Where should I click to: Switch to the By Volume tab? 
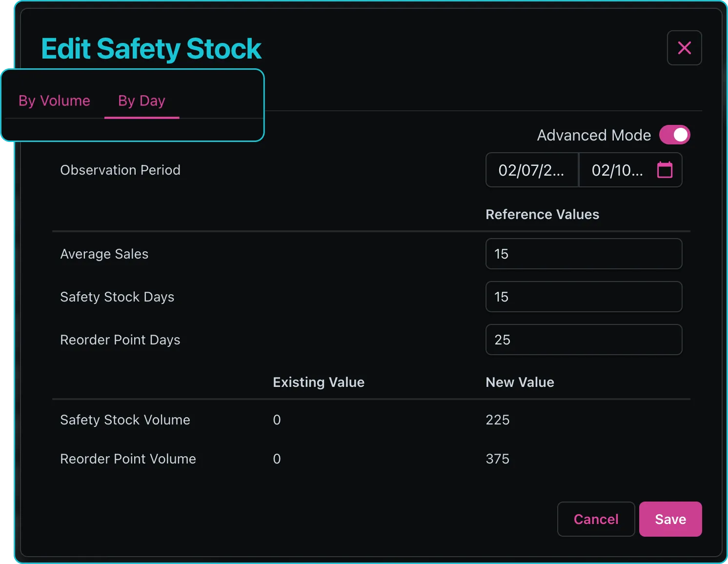tap(54, 101)
